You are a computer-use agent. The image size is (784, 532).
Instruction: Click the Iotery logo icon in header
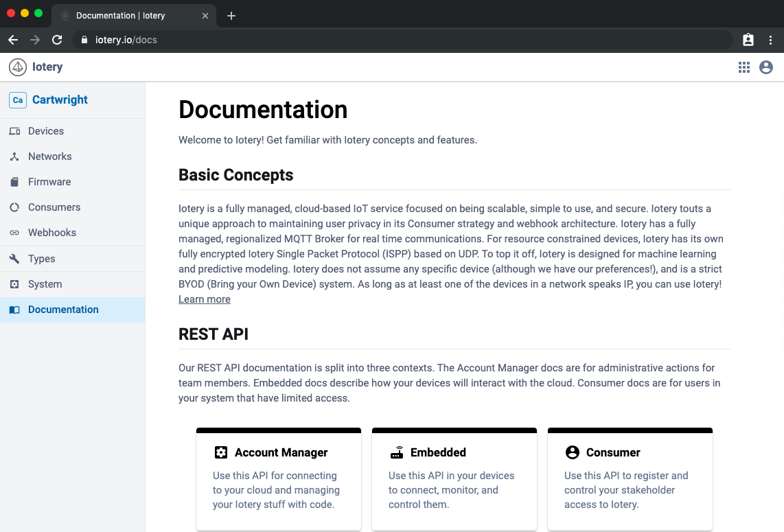tap(17, 67)
